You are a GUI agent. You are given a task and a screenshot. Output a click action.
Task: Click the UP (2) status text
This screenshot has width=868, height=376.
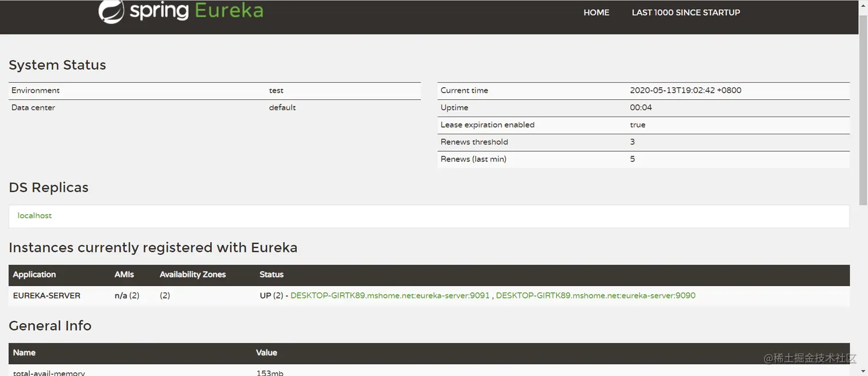(x=272, y=296)
